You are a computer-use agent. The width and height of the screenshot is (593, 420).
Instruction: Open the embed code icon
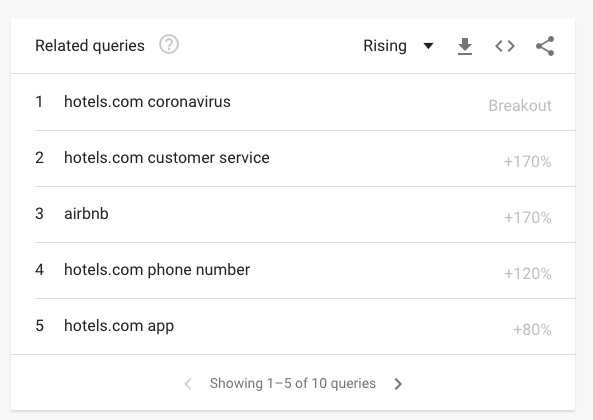click(x=505, y=46)
